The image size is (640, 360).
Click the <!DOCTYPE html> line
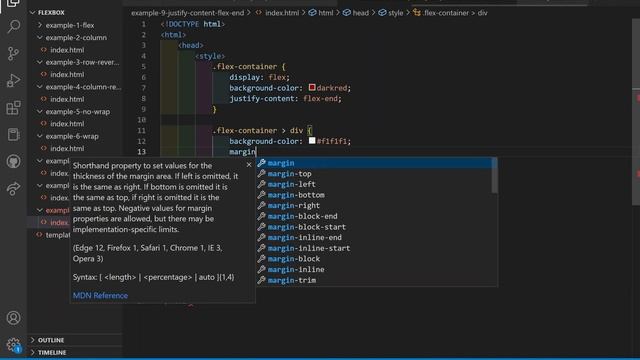point(193,24)
